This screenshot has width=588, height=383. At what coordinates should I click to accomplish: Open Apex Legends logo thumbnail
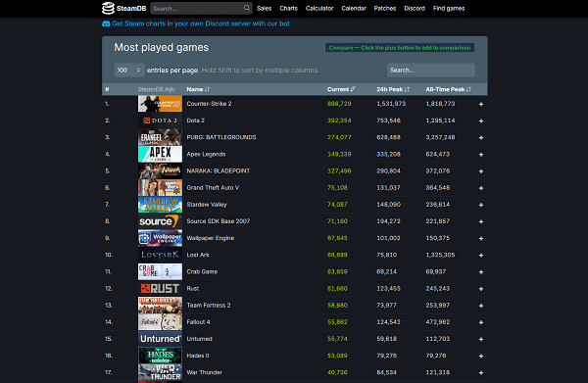pos(160,154)
